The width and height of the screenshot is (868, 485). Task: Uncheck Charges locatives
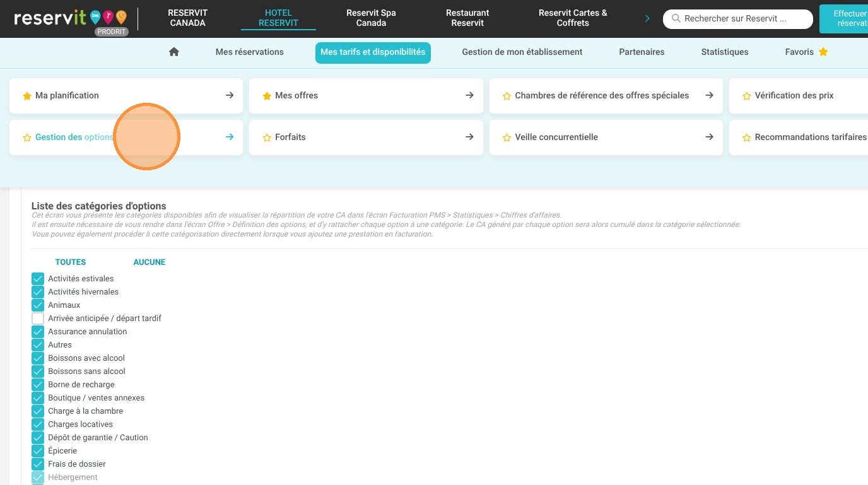38,424
